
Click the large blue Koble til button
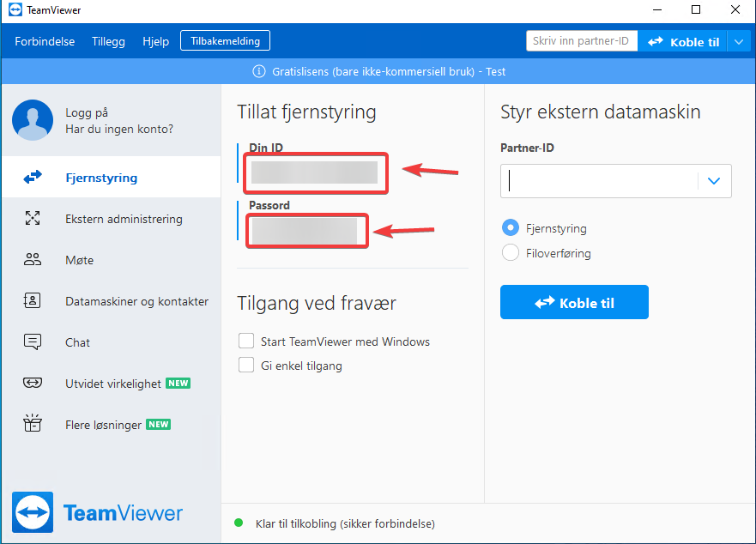pyautogui.click(x=574, y=302)
